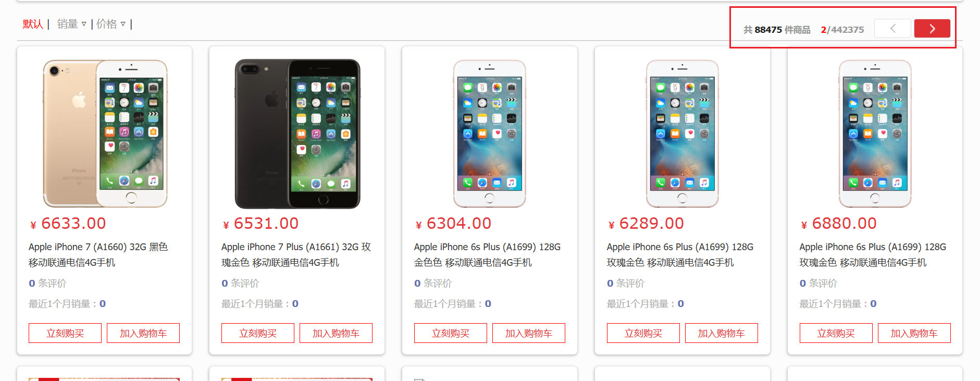Click the 销量 sort tab label
The image size is (980, 381).
(67, 24)
